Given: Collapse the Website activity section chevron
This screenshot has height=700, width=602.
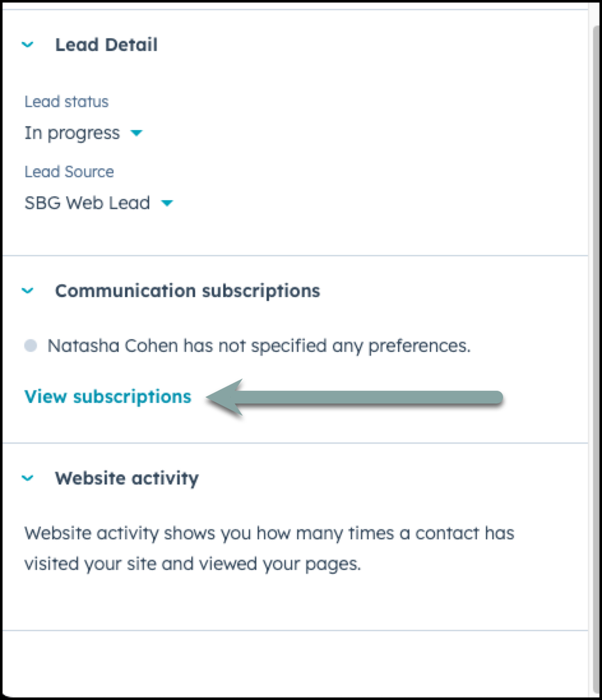Looking at the screenshot, I should 27,478.
